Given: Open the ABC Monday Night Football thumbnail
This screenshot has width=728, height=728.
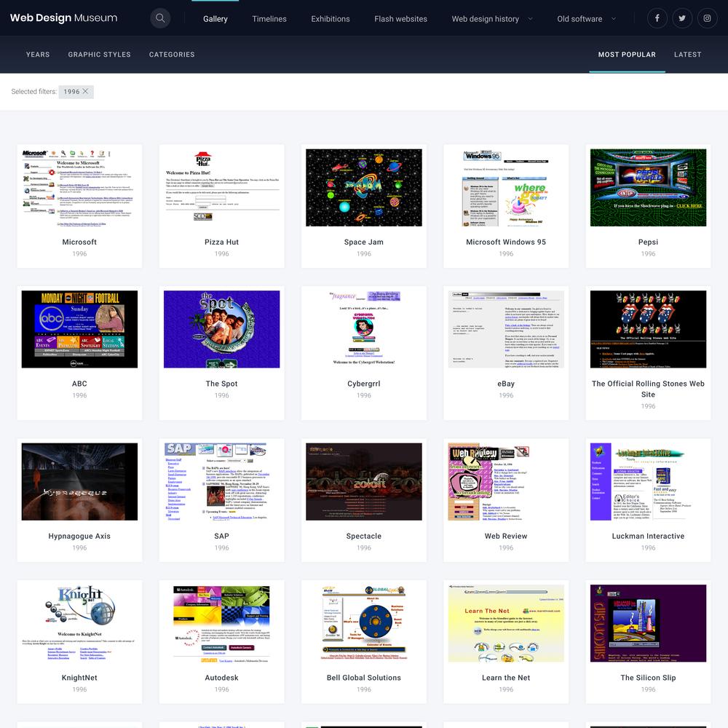Looking at the screenshot, I should pyautogui.click(x=79, y=329).
